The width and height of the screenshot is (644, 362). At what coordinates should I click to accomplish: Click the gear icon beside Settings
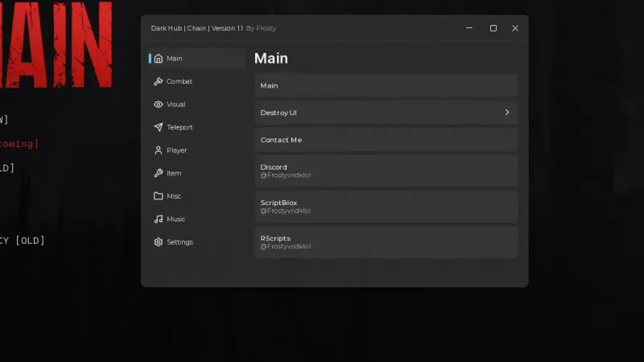coord(158,242)
